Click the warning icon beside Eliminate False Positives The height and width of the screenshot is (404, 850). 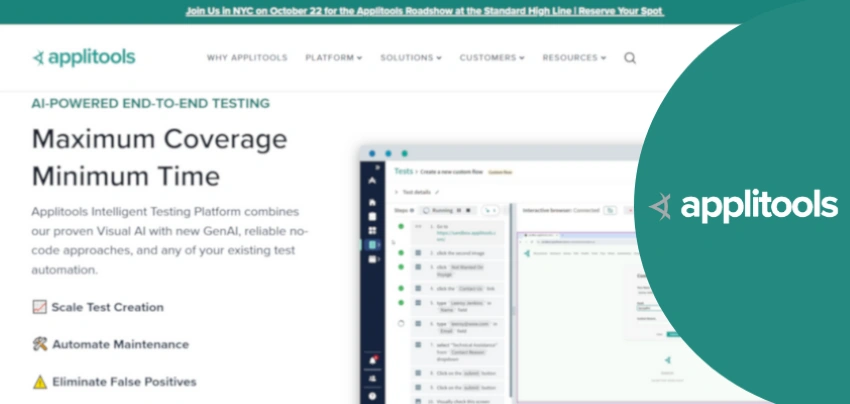pos(40,382)
